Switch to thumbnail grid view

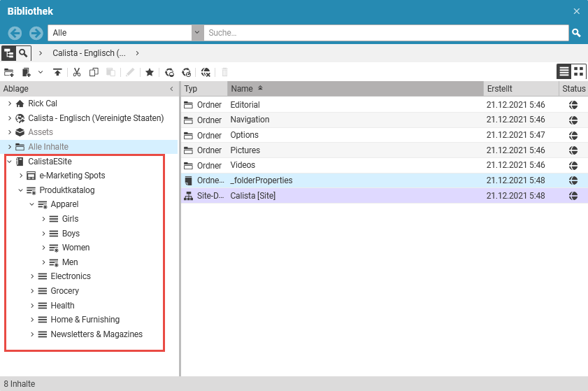click(578, 71)
